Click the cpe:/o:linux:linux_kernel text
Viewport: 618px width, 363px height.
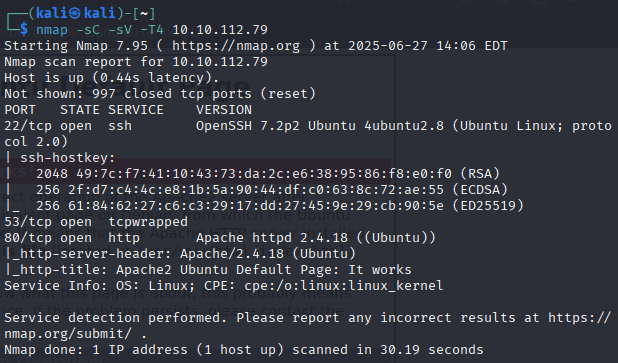coord(343,286)
